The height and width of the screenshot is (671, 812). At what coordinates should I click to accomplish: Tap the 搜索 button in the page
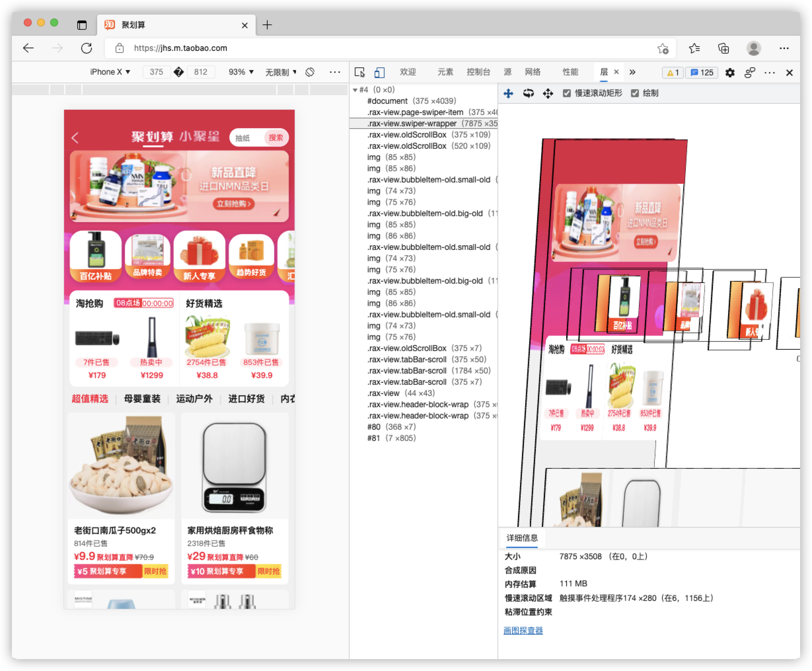pos(276,138)
